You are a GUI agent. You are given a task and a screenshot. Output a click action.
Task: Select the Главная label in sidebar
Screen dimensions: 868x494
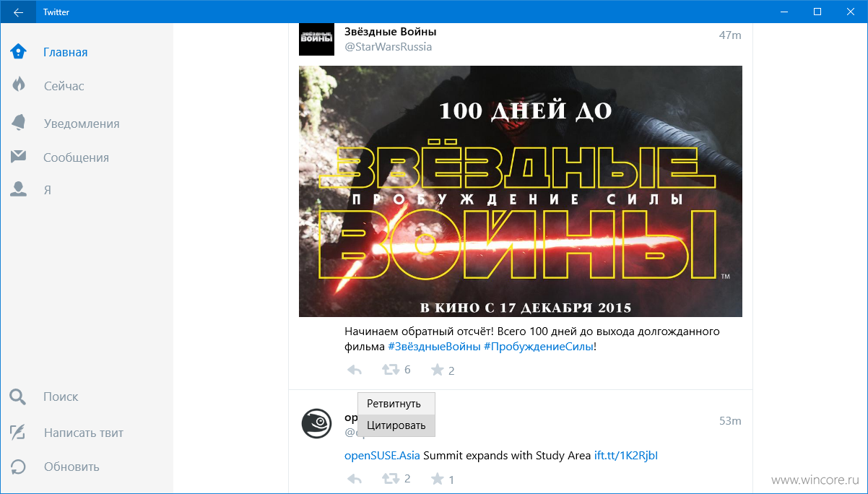pyautogui.click(x=65, y=52)
